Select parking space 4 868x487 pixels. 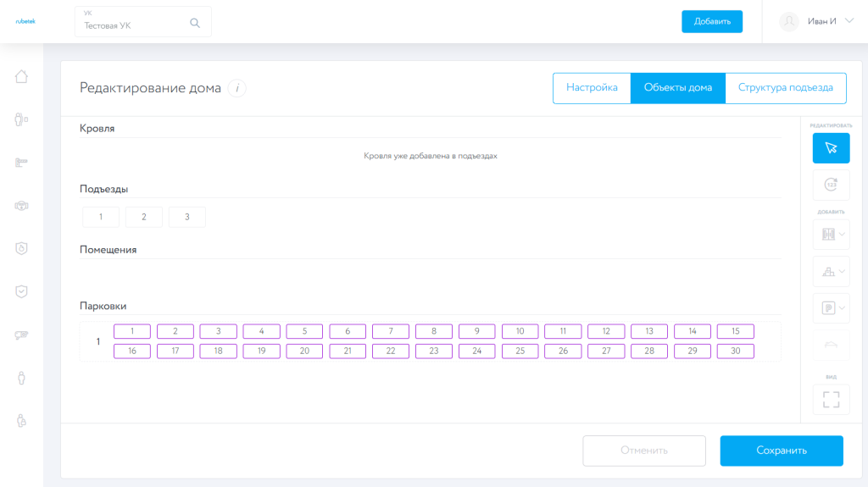261,331
